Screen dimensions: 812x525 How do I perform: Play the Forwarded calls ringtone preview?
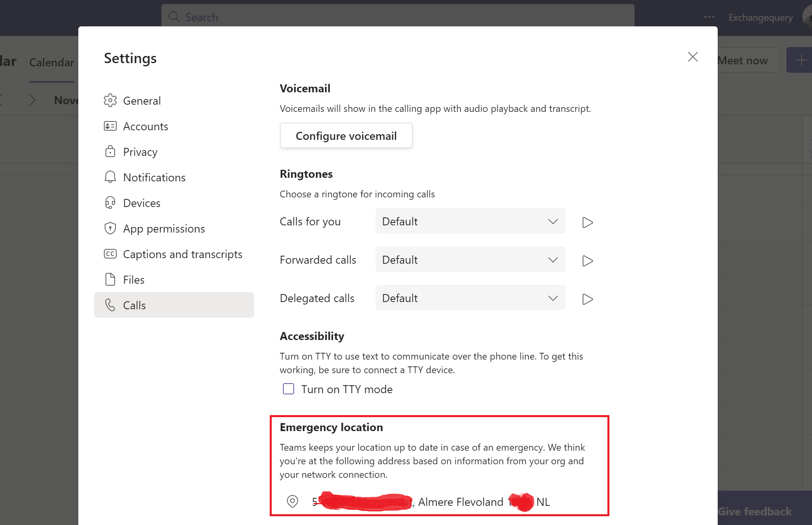(587, 261)
